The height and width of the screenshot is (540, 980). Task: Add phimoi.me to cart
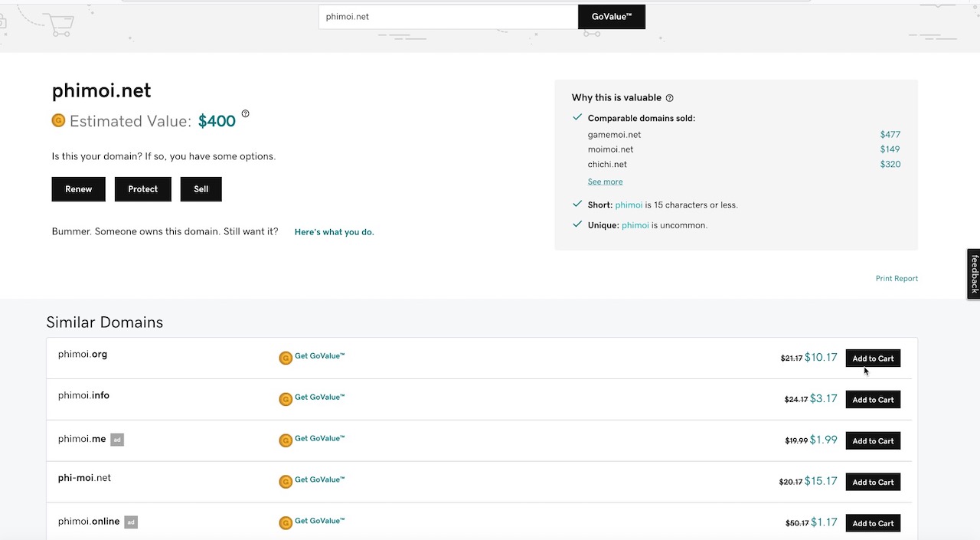coord(873,441)
